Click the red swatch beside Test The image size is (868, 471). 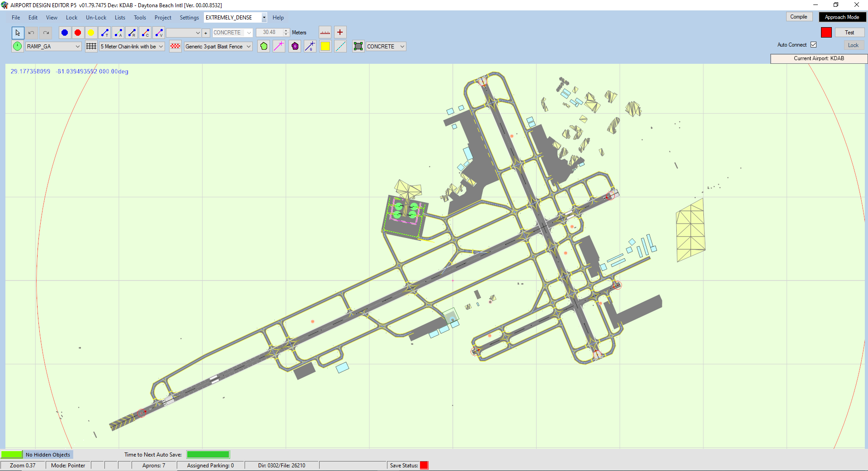tap(826, 33)
